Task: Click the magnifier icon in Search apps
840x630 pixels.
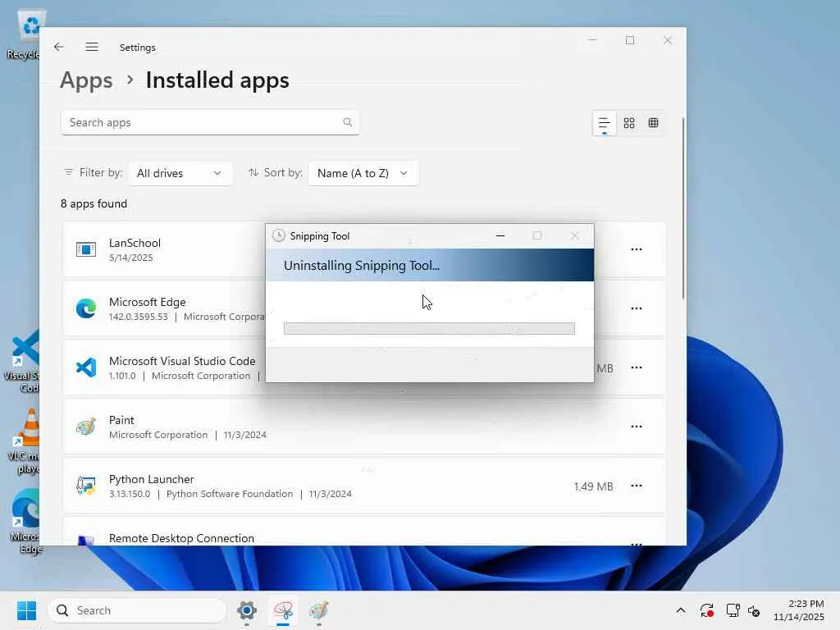Action: click(x=348, y=123)
